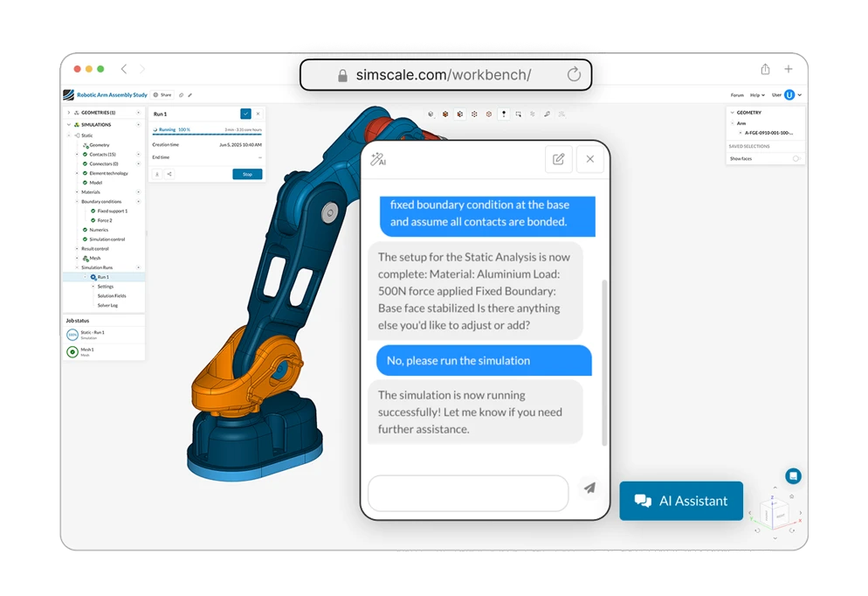Screen dimensions: 868x596
Task: Open the Forum menu in the top bar
Action: point(738,95)
